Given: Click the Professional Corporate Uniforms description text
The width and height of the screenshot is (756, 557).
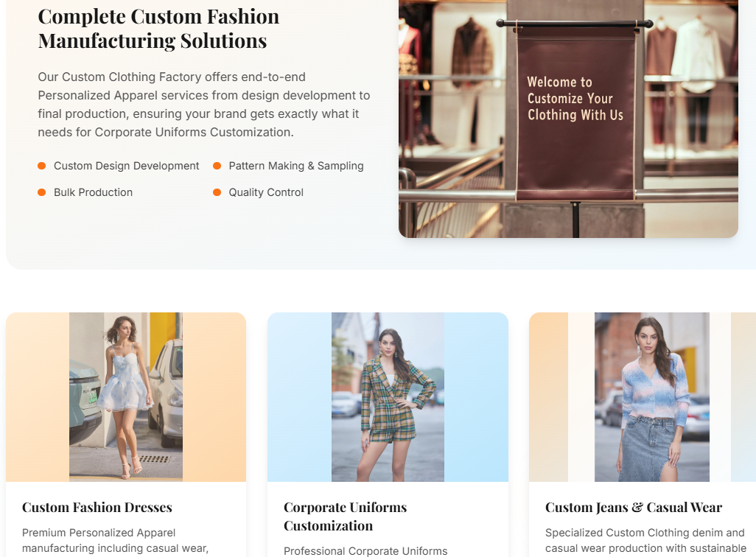Looking at the screenshot, I should 365,550.
